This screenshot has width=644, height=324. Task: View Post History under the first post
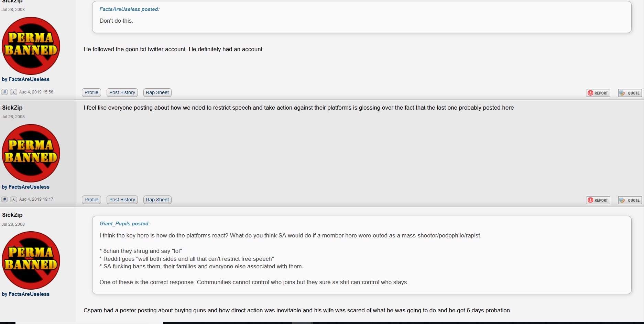coord(122,92)
